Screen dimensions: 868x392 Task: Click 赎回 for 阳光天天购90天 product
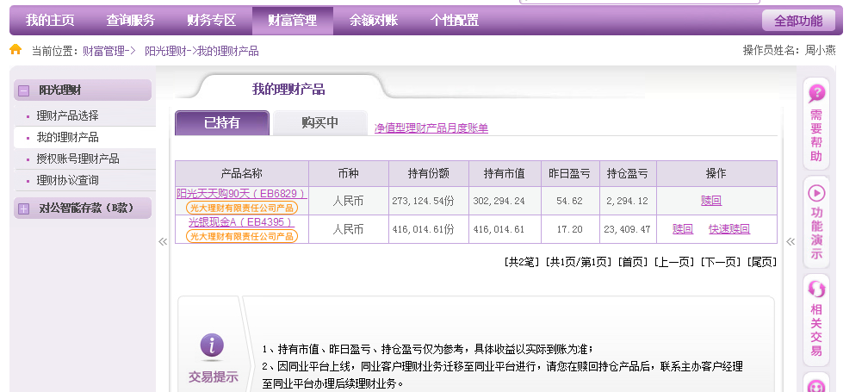tap(711, 201)
